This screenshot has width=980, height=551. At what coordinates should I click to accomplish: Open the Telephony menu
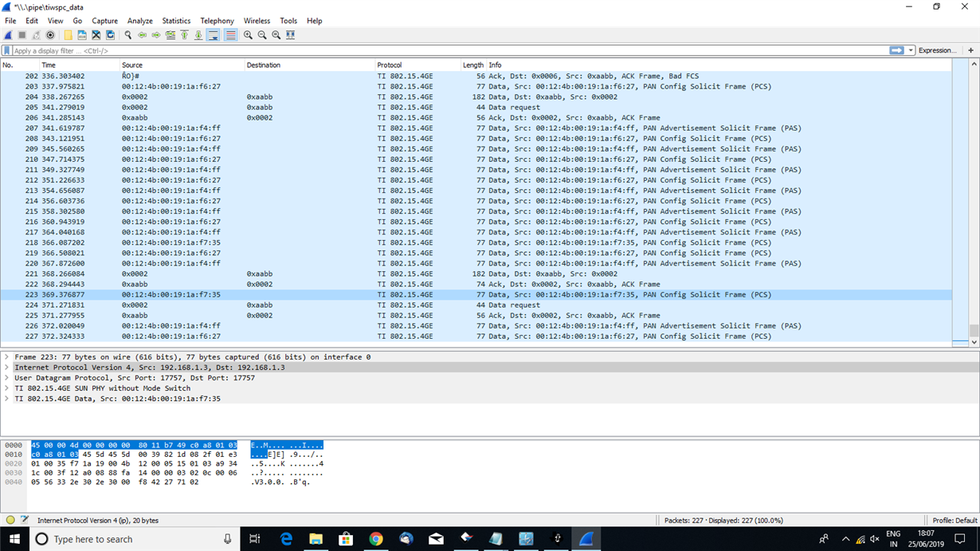tap(217, 21)
